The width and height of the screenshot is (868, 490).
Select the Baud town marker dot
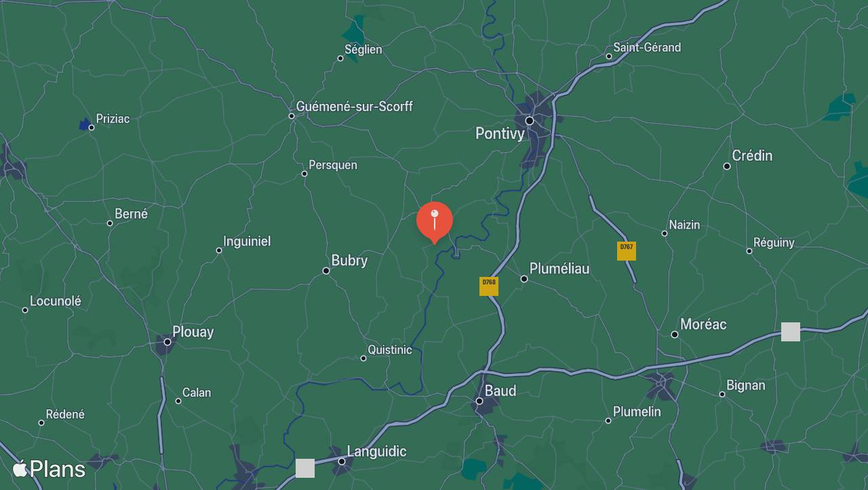pyautogui.click(x=479, y=401)
